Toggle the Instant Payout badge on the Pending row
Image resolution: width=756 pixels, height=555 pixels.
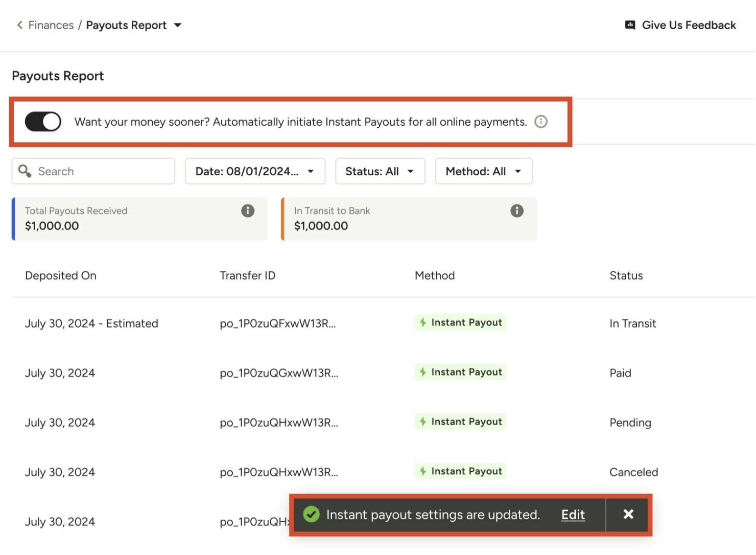pyautogui.click(x=459, y=422)
